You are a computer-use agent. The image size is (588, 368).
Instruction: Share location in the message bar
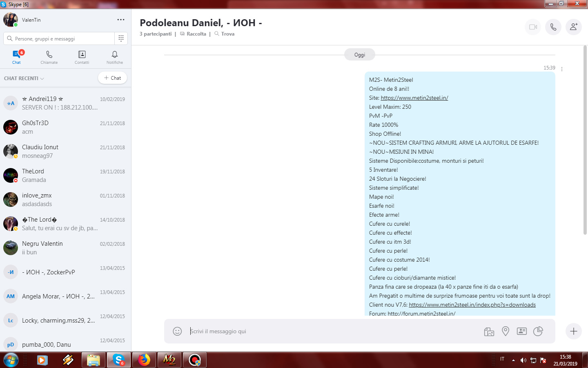point(506,331)
